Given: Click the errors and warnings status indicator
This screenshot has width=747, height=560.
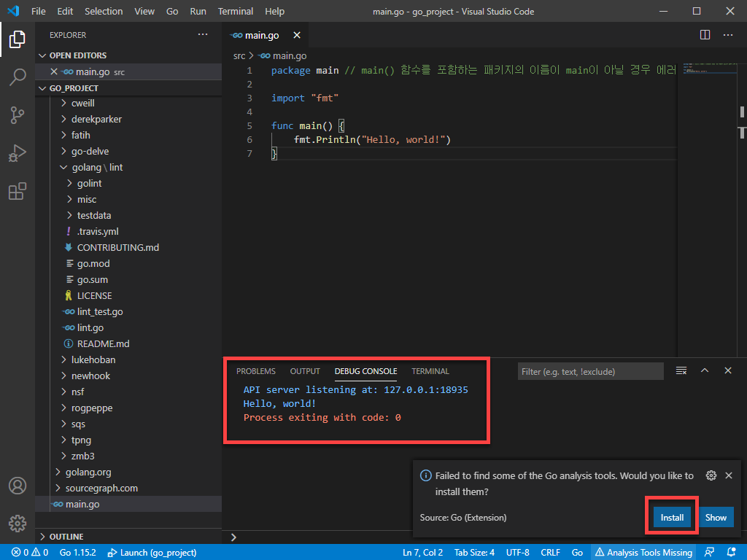Looking at the screenshot, I should (x=30, y=553).
